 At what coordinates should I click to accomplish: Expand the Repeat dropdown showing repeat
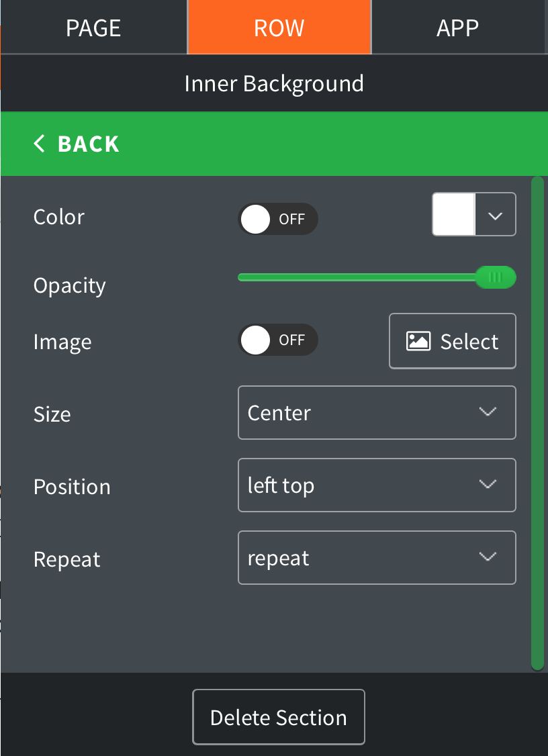click(377, 557)
